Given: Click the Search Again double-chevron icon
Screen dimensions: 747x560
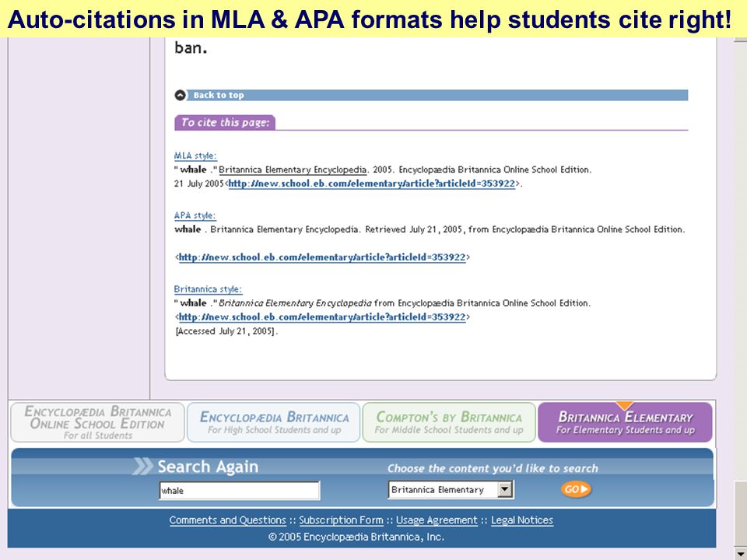Looking at the screenshot, I should 142,466.
